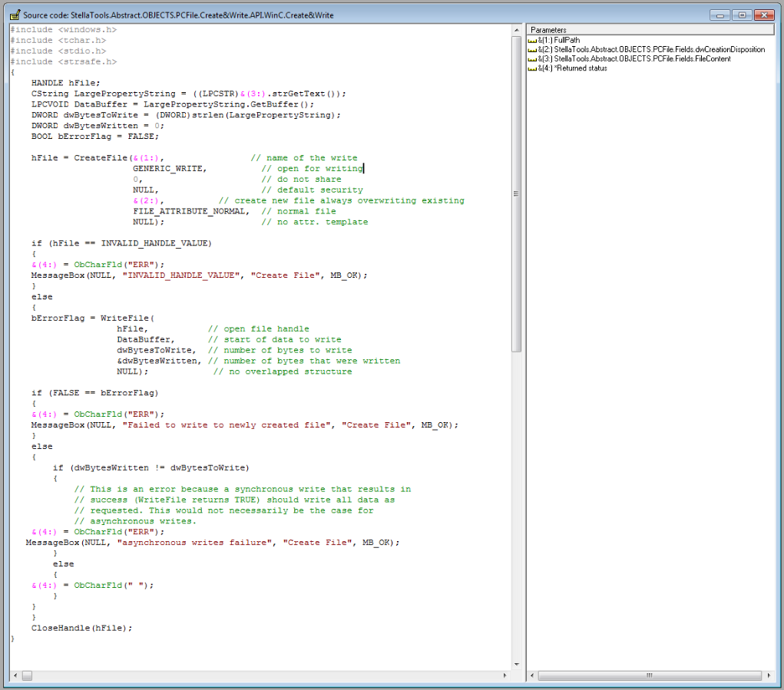Viewport: 784px width, 690px height.
Task: Click the code editor vertical scrollbar thumb
Action: tap(517, 193)
